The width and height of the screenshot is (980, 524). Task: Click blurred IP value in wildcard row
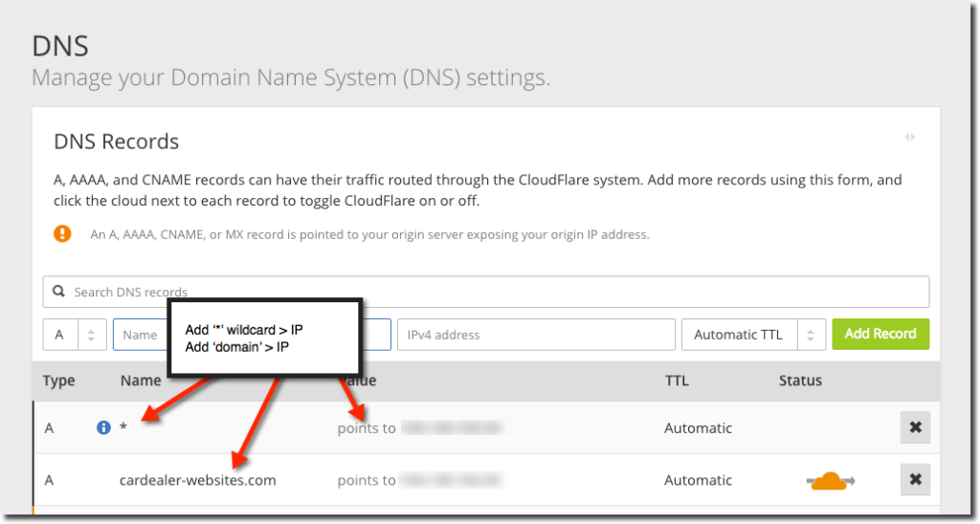(x=452, y=427)
